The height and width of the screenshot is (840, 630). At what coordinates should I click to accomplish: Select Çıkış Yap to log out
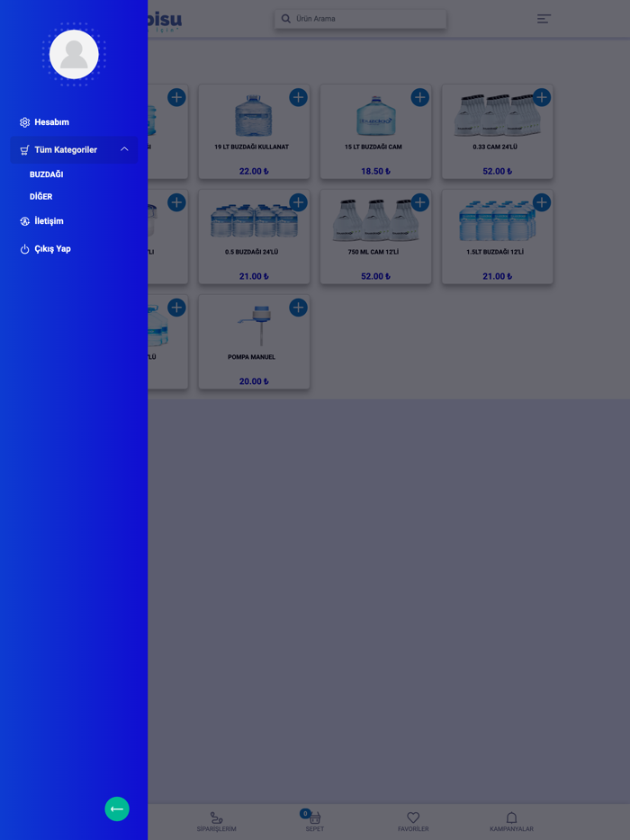point(52,248)
